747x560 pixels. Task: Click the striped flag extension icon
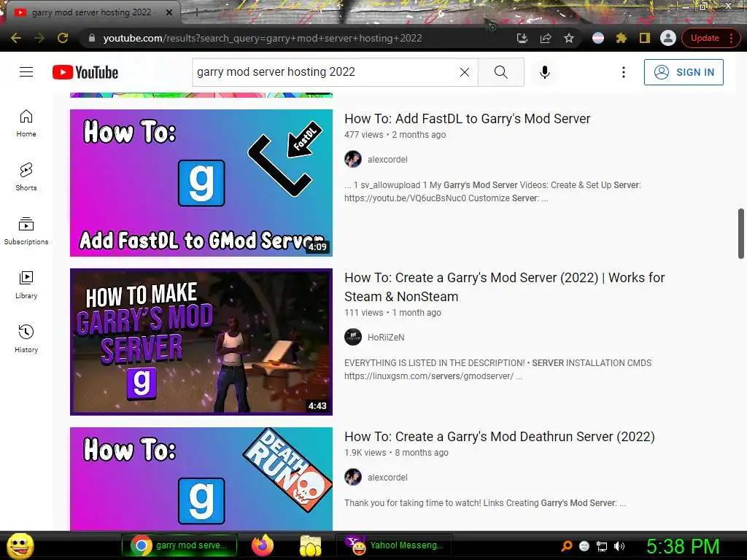598,38
